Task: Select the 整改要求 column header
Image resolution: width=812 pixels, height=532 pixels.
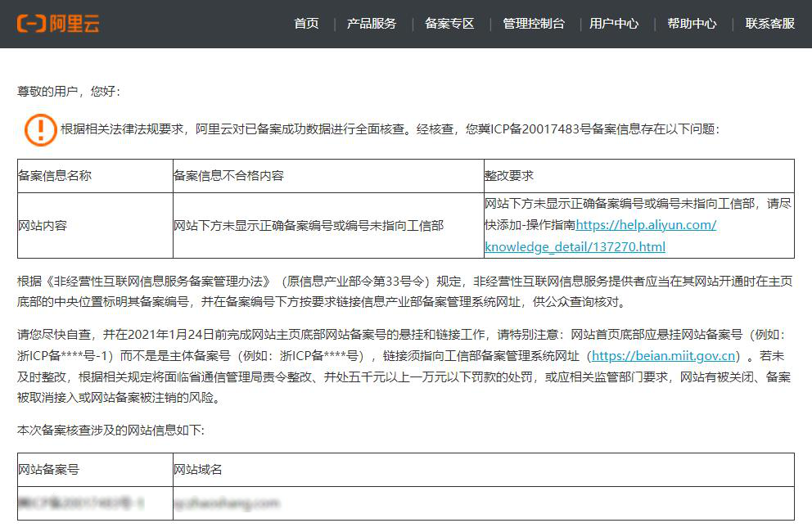Action: (x=639, y=176)
